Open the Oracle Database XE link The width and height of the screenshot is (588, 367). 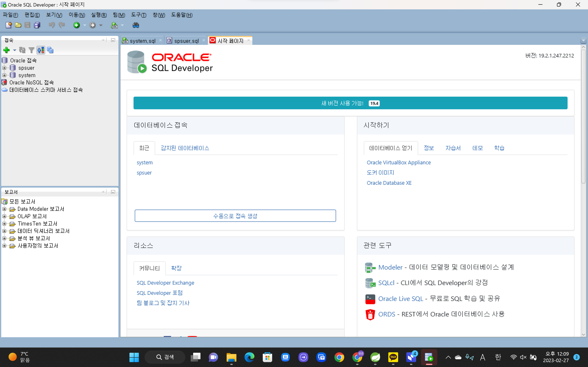(x=389, y=183)
